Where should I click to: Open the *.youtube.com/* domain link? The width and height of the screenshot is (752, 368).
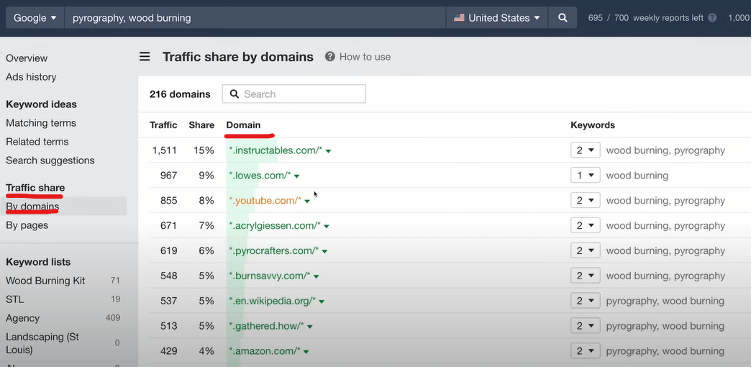(x=265, y=201)
